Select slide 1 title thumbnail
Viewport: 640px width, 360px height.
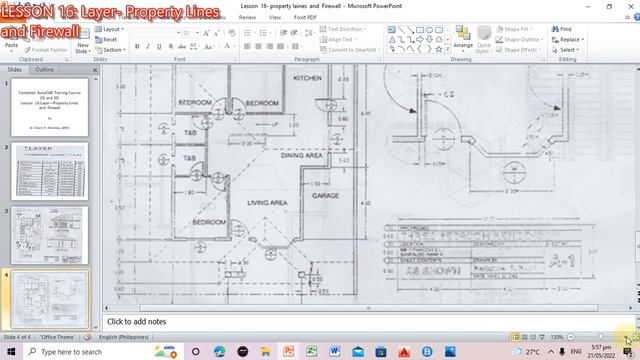click(x=49, y=107)
